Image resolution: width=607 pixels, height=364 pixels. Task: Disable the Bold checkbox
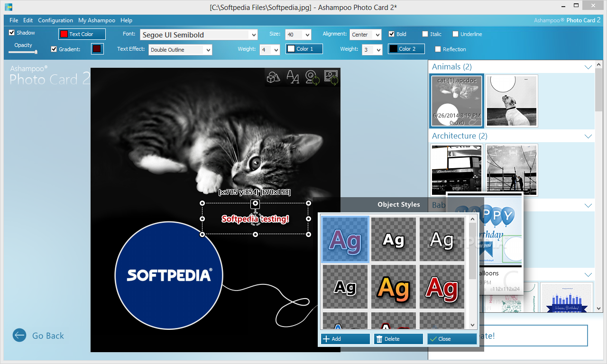click(x=392, y=34)
